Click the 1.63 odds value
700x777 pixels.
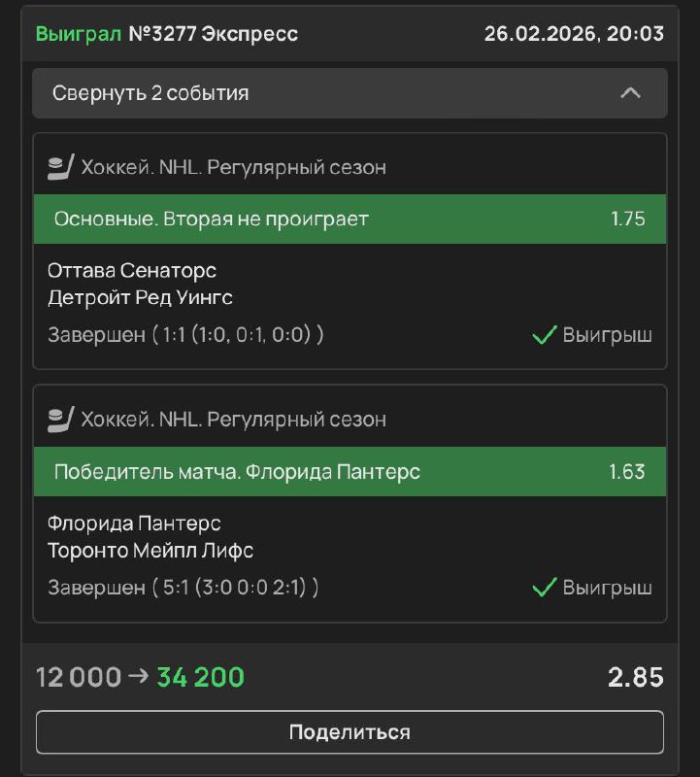click(627, 472)
